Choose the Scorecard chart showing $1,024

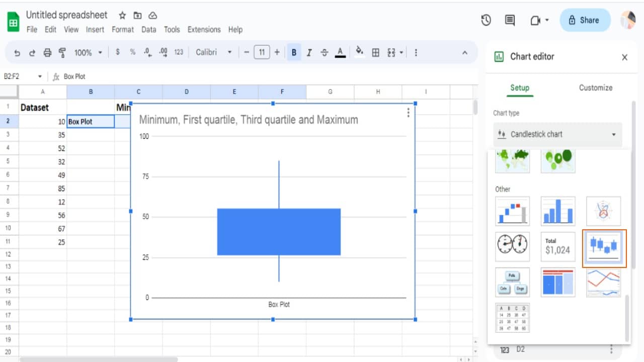point(557,246)
